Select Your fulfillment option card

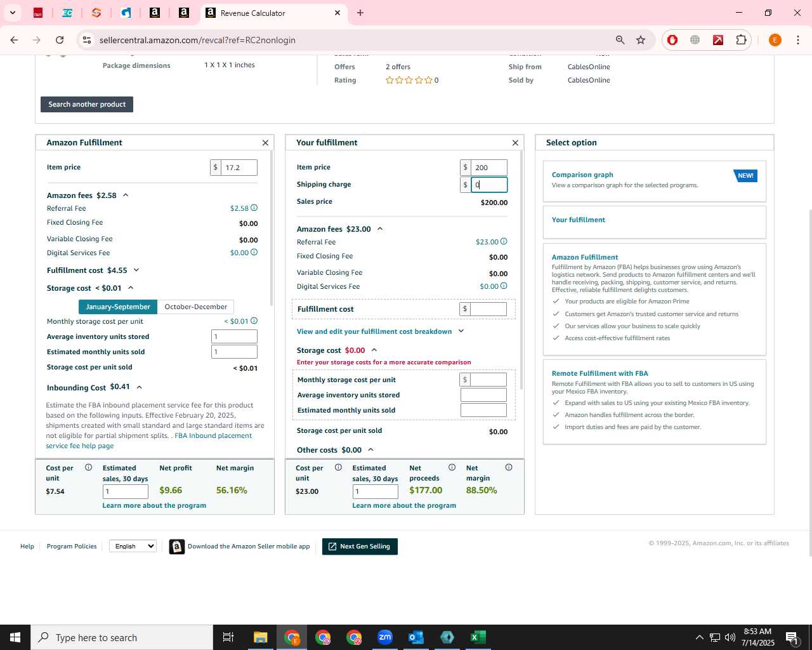[x=655, y=222]
